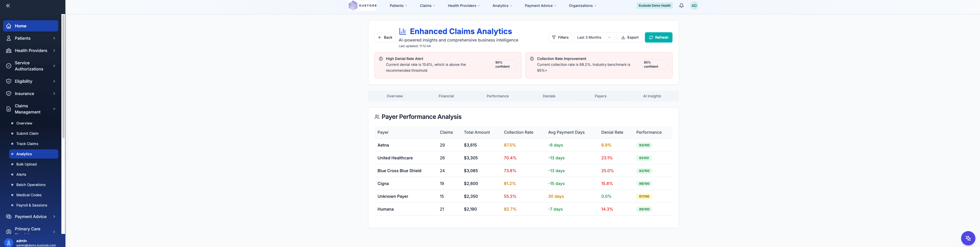Viewport: 980px width, 247px height.
Task: Collapse the Claims Management section chevron
Action: coord(54,109)
